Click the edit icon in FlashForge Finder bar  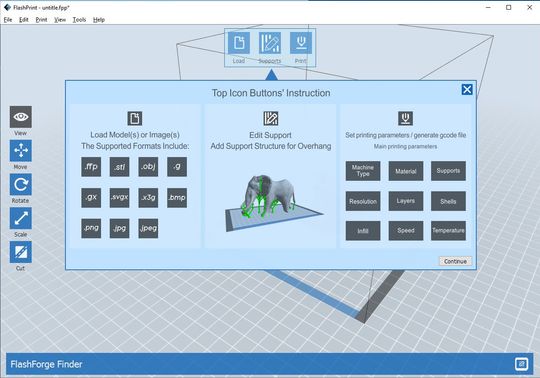(x=521, y=364)
